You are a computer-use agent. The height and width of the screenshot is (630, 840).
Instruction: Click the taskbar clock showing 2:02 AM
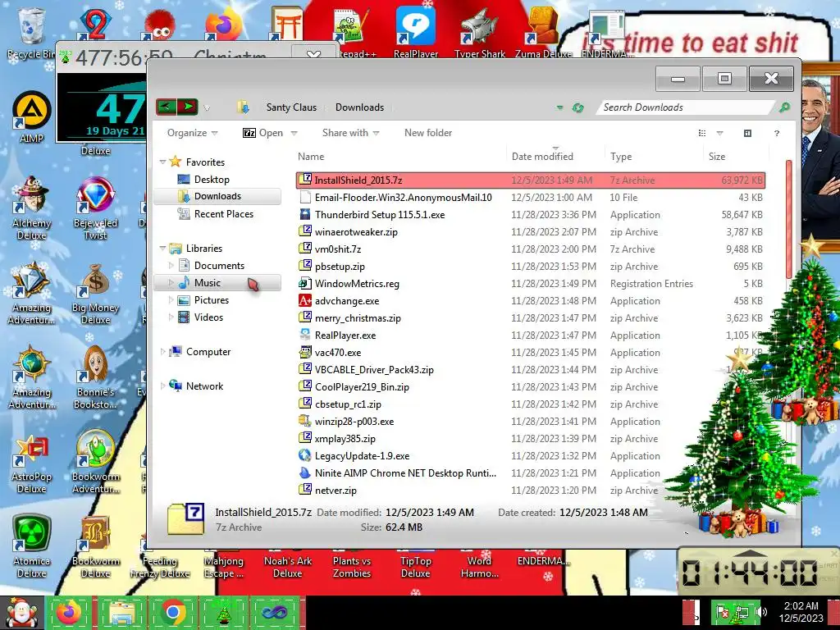801,612
